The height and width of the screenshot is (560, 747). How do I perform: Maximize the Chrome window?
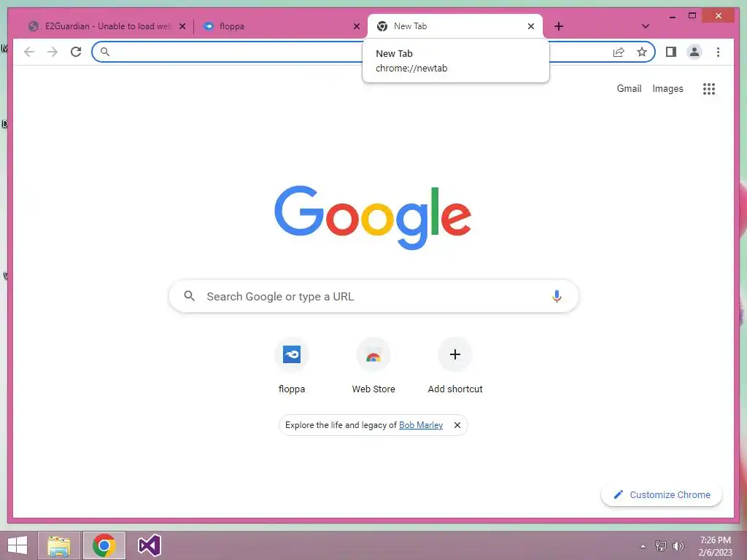pos(692,16)
